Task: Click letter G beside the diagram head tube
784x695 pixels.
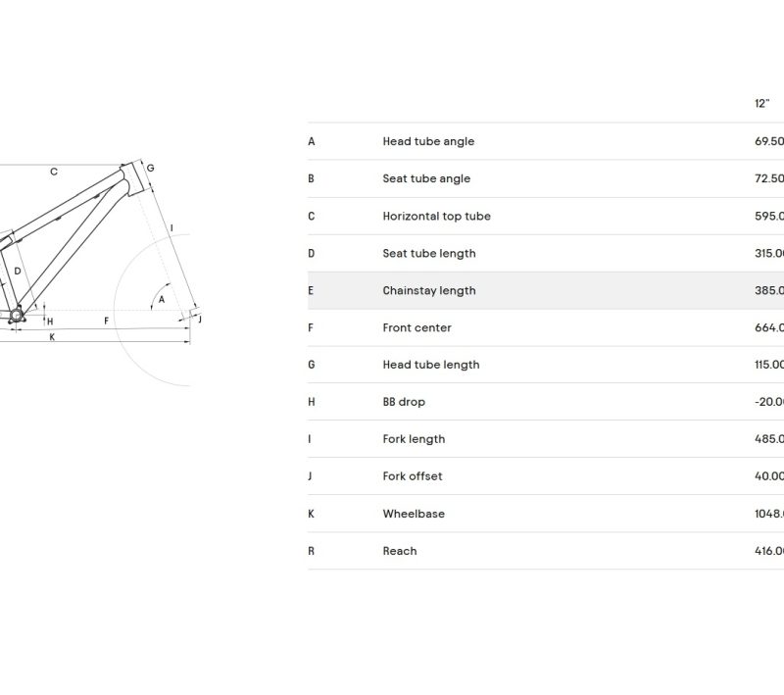Action: pyautogui.click(x=150, y=169)
